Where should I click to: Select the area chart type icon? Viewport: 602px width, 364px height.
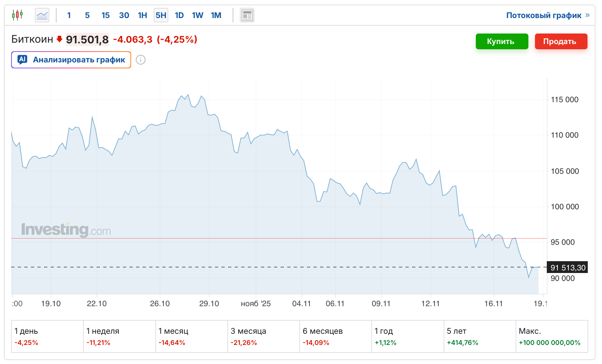pos(42,15)
